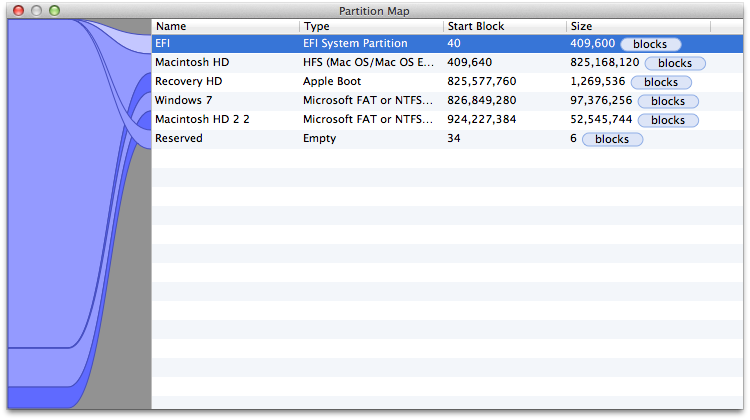This screenshot has width=750, height=420.
Task: Zoom the Partition Map window with green button
Action: (55, 11)
